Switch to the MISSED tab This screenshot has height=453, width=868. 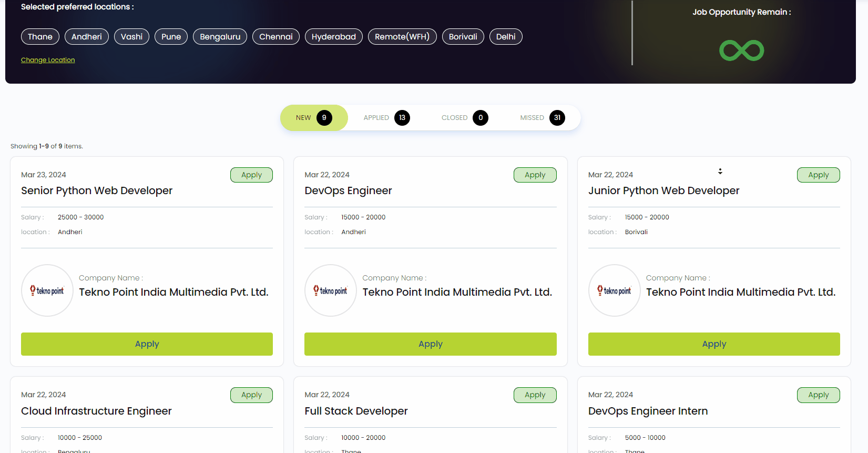(x=543, y=118)
